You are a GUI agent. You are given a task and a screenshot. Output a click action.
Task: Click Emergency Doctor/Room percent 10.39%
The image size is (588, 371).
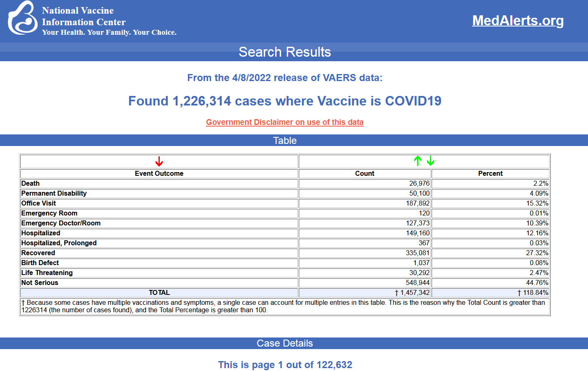[537, 223]
